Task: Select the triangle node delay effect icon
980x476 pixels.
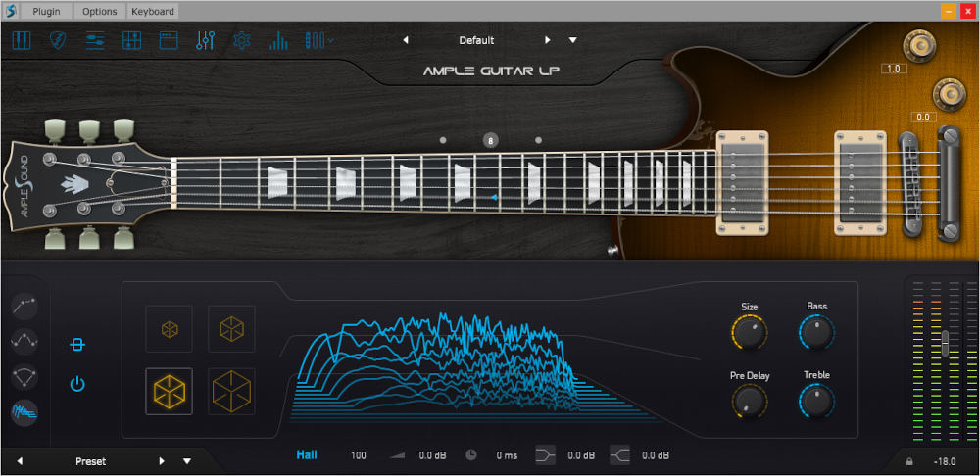Action: [x=25, y=377]
